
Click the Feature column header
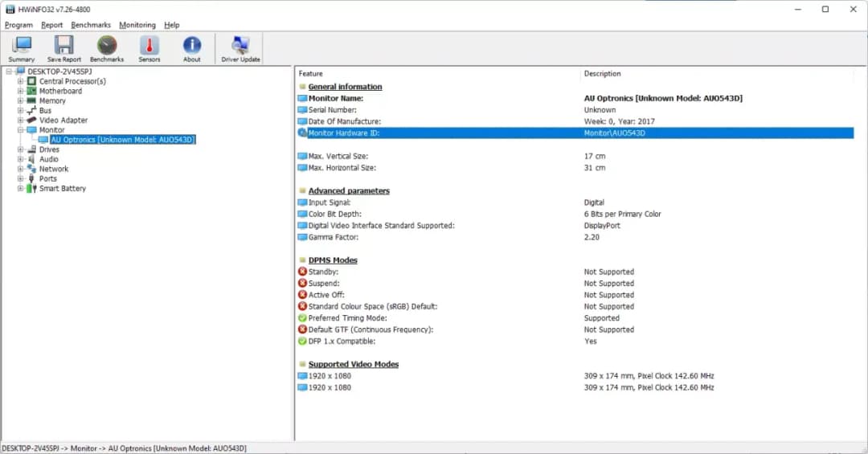click(311, 74)
